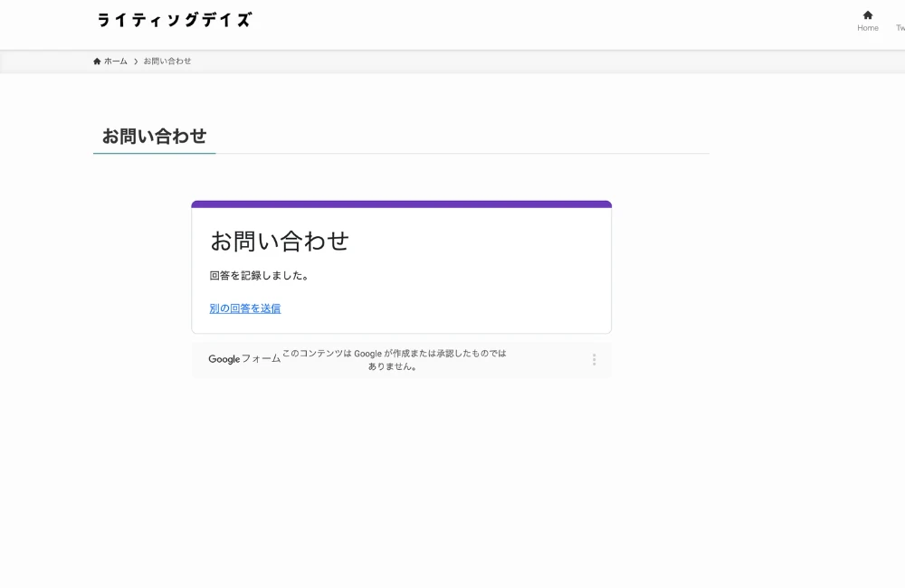This screenshot has height=588, width=905.
Task: Click the bold お問い合わせ page heading
Action: click(x=154, y=136)
